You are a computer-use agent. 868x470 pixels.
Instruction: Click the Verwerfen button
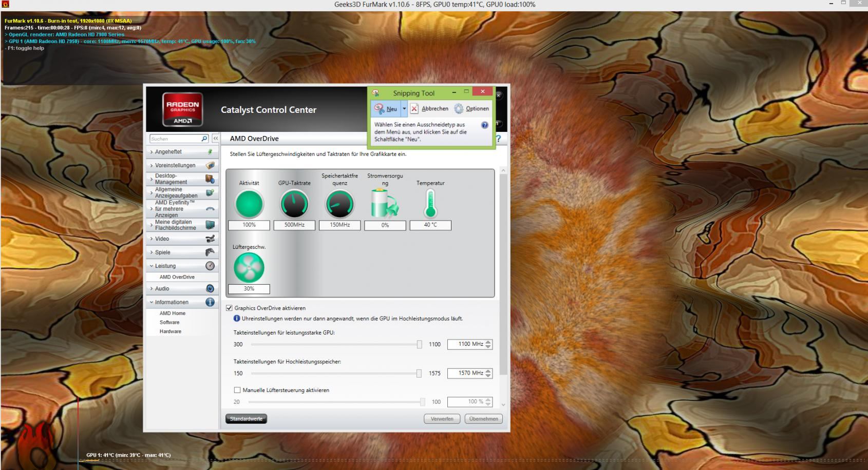click(x=442, y=419)
